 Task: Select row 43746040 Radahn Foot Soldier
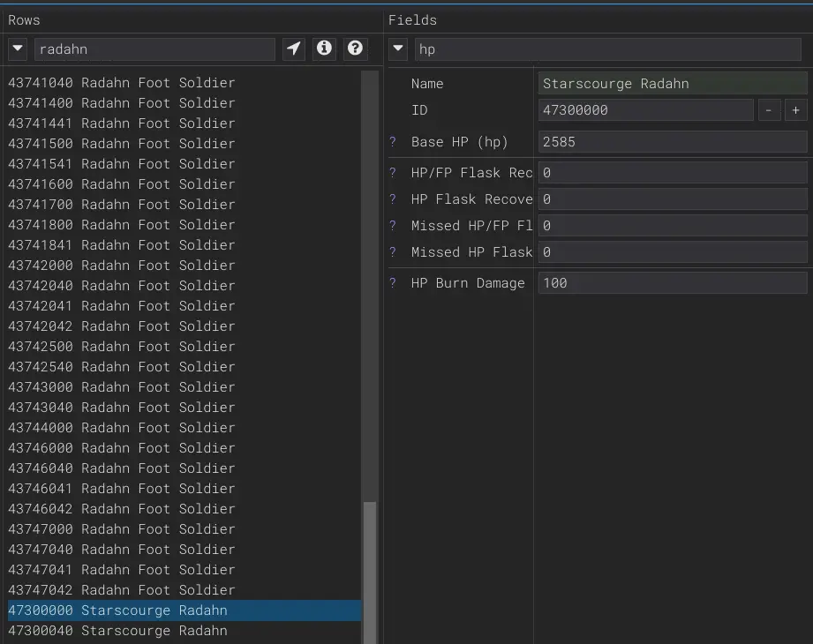pyautogui.click(x=184, y=468)
